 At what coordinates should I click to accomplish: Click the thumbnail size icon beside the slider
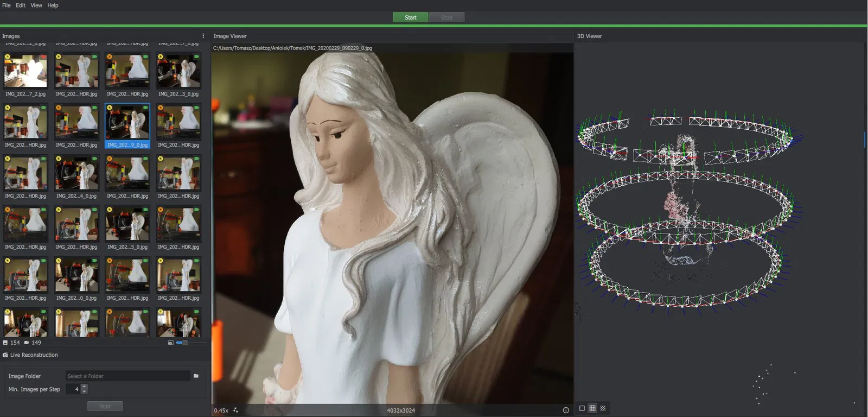(170, 343)
